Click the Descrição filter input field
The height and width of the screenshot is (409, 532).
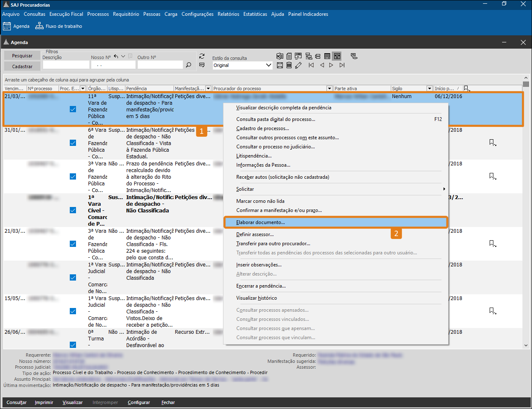66,65
